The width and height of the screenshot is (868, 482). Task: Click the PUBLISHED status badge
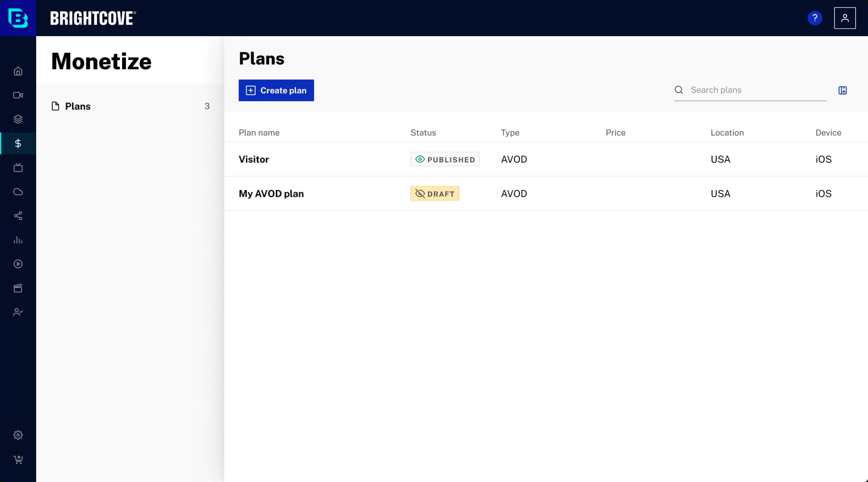[x=445, y=159]
